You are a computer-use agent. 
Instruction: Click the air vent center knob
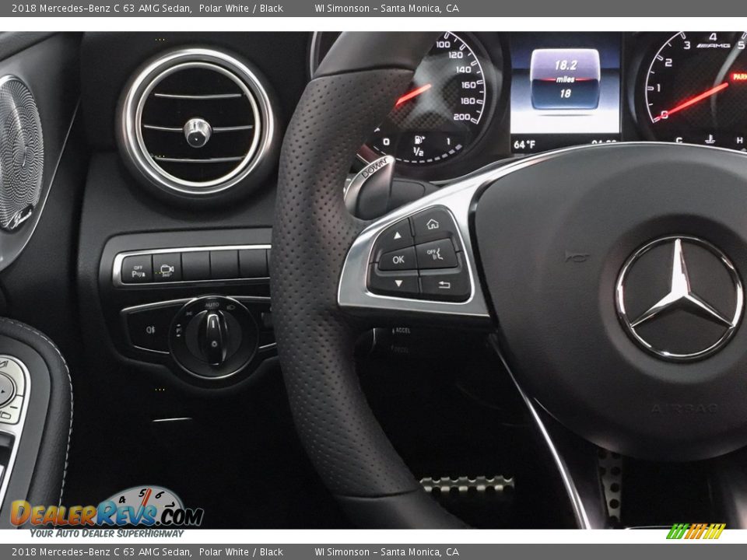[197, 132]
